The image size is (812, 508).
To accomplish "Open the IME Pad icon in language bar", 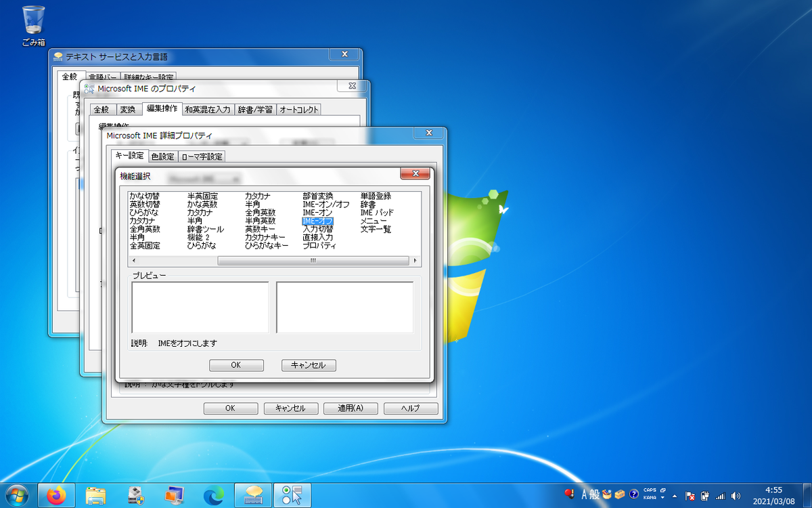I will (607, 494).
